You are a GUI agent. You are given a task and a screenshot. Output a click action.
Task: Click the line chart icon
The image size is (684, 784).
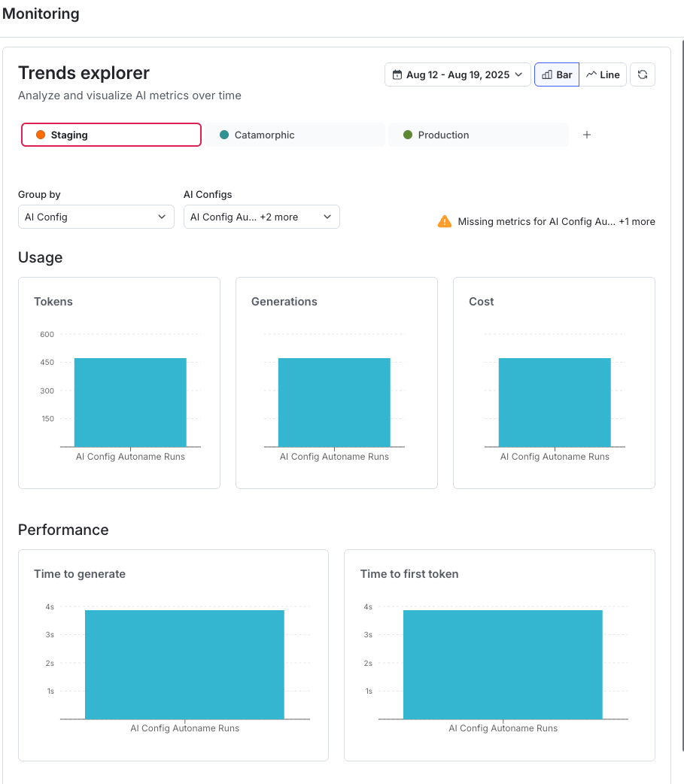pos(591,74)
